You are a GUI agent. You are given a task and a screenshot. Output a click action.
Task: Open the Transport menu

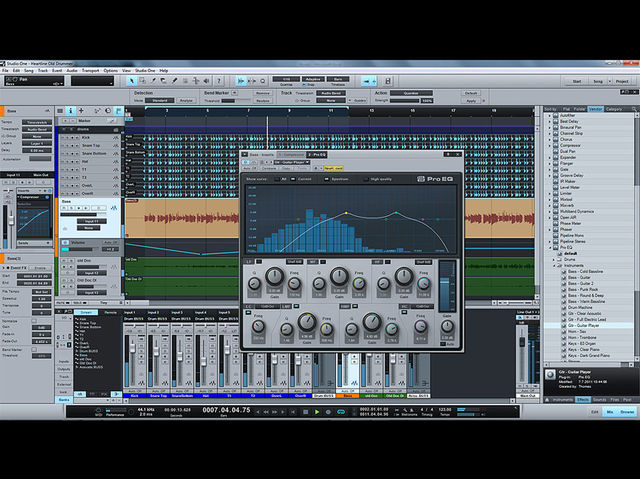pyautogui.click(x=90, y=71)
